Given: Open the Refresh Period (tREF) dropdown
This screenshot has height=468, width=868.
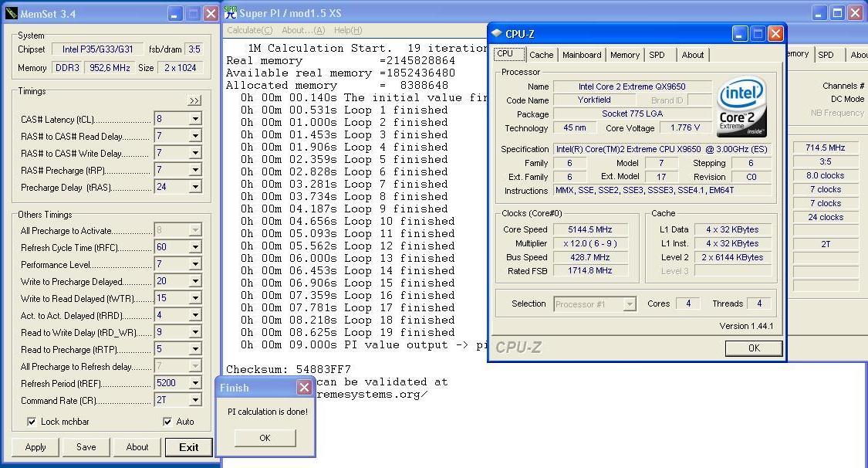Looking at the screenshot, I should coord(195,383).
